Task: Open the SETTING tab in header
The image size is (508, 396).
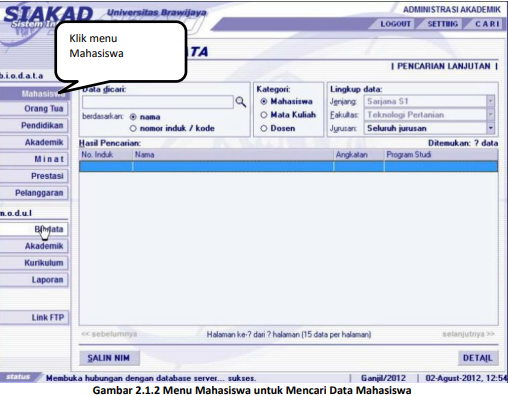Action: [442, 24]
